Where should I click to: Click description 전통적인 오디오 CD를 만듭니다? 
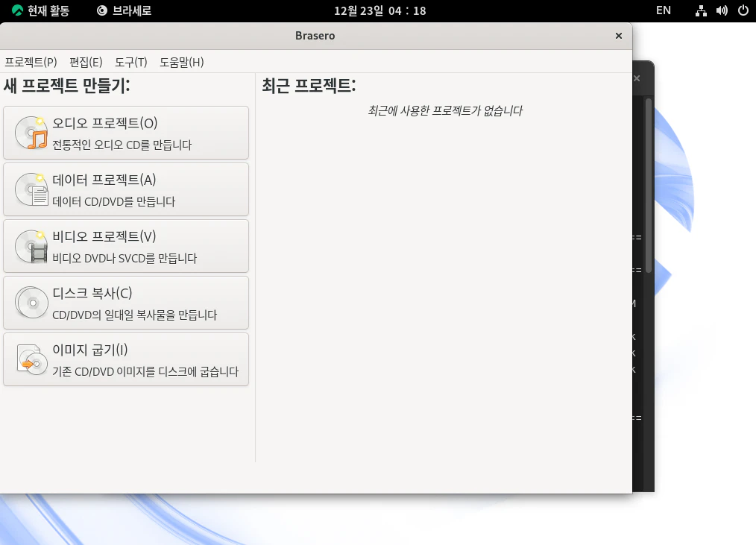(x=122, y=145)
